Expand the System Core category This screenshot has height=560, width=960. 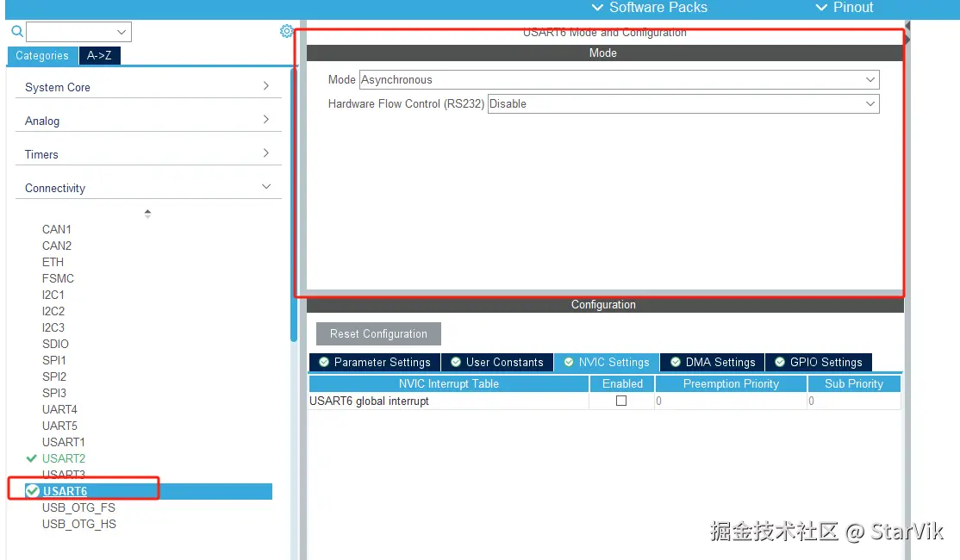coord(265,86)
